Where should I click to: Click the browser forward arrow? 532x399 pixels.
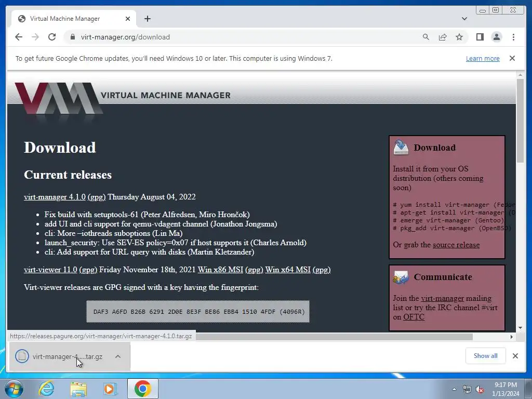35,37
